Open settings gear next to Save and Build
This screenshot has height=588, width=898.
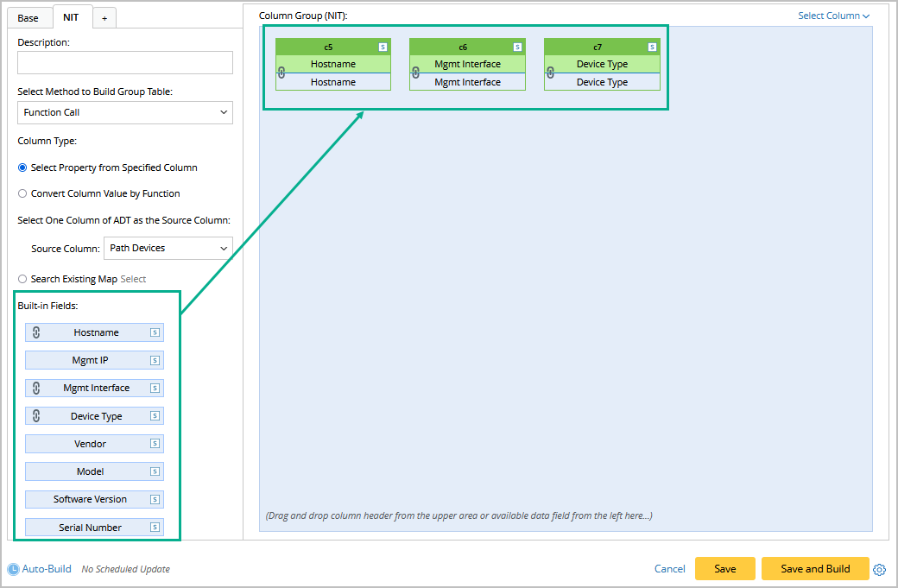880,570
